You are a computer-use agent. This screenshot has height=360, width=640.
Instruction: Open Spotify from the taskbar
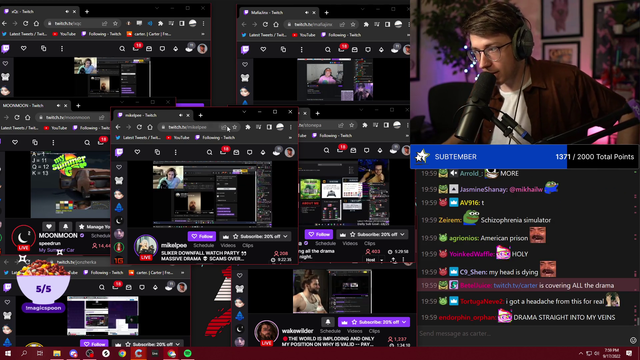[x=188, y=353]
